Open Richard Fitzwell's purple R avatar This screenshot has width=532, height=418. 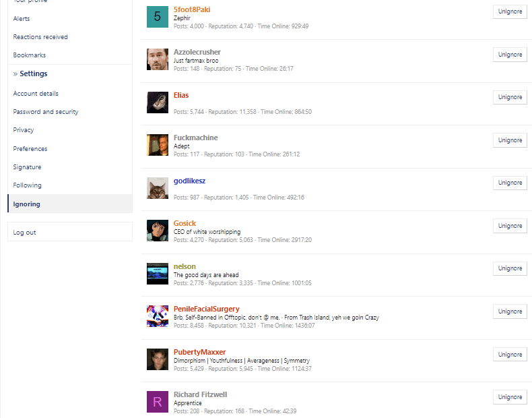tap(158, 402)
